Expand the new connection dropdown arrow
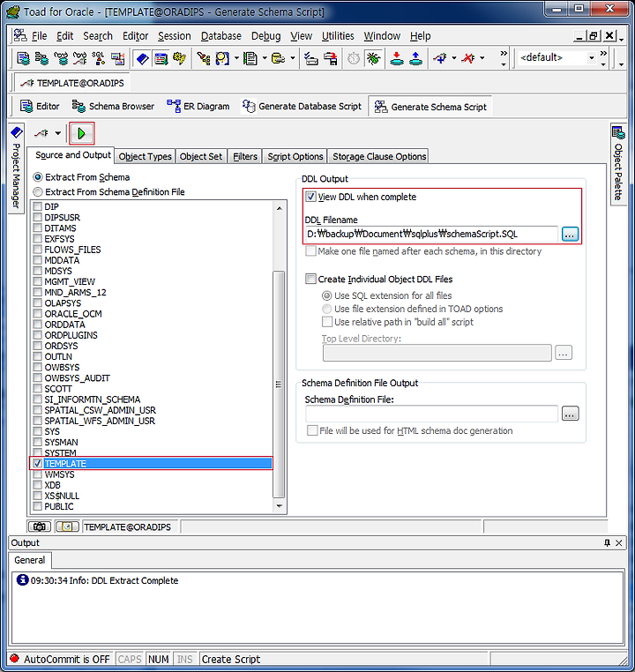Image resolution: width=635 pixels, height=672 pixels. pyautogui.click(x=453, y=58)
